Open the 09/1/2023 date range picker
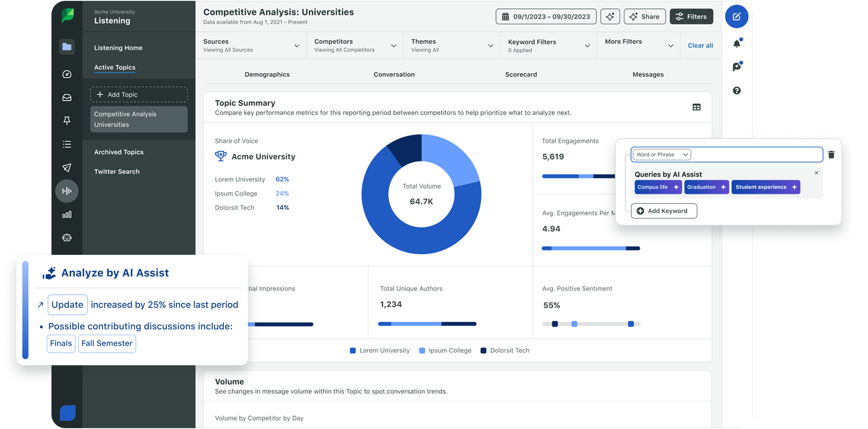The height and width of the screenshot is (429, 868). (x=546, y=16)
